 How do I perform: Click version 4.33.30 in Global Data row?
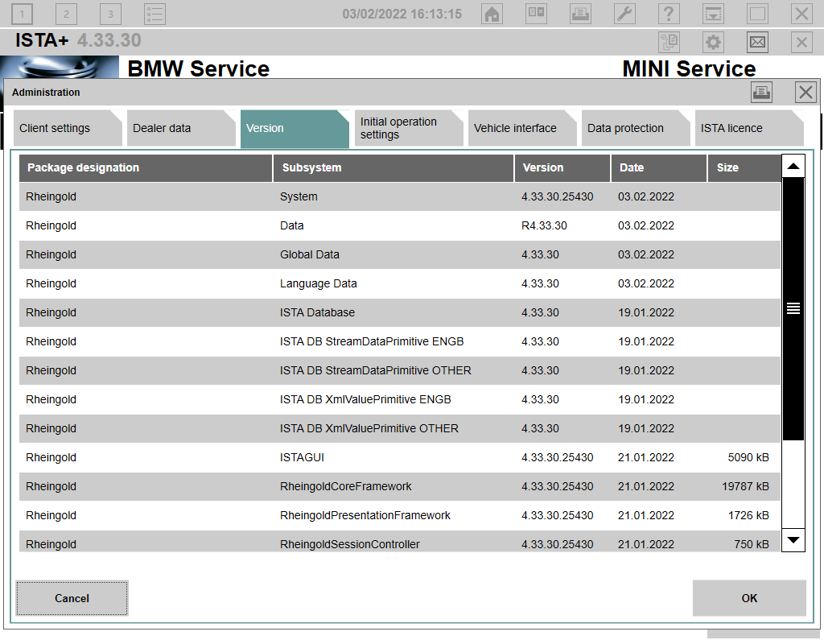(x=540, y=254)
